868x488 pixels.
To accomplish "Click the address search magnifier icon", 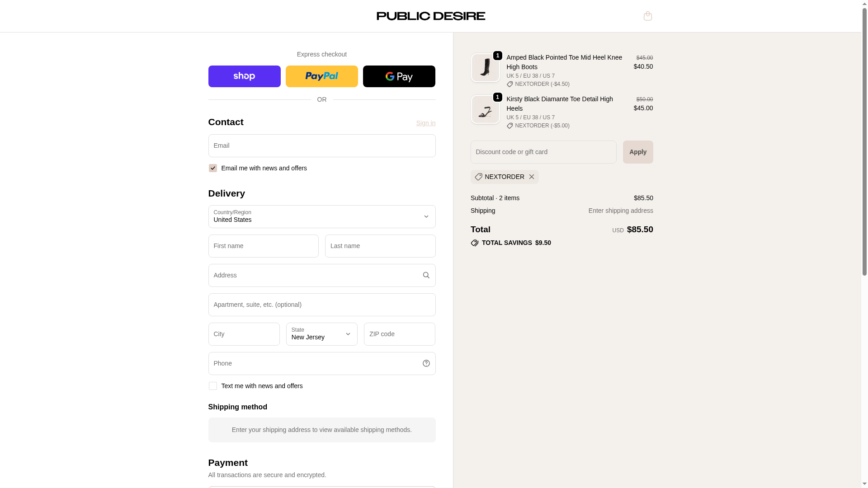I will tap(426, 275).
